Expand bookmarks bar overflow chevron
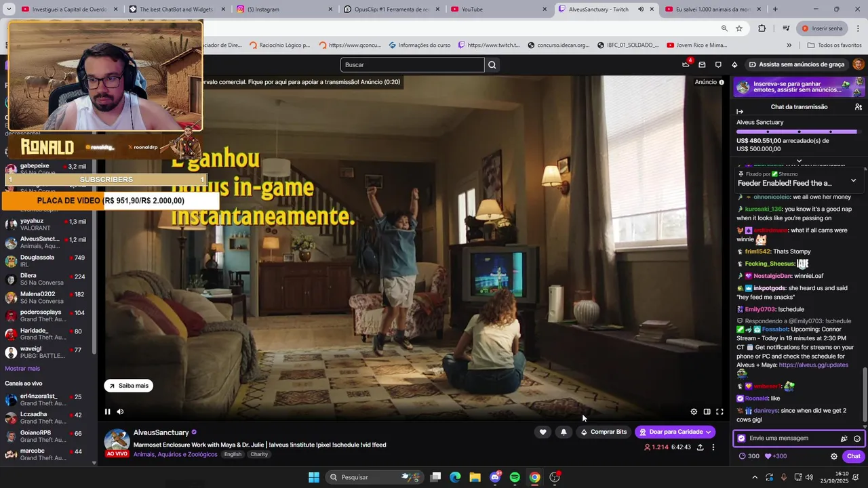Screen dimensions: 868x488 pyautogui.click(x=789, y=45)
